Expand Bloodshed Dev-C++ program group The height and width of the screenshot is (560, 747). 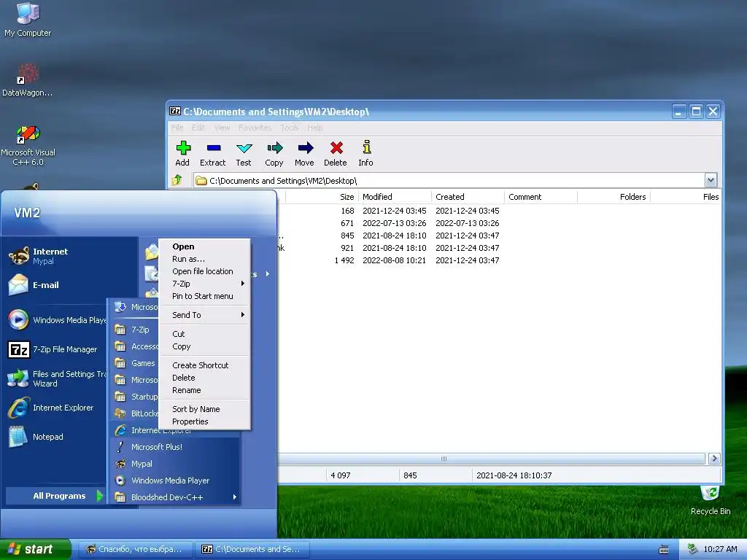coord(174,497)
